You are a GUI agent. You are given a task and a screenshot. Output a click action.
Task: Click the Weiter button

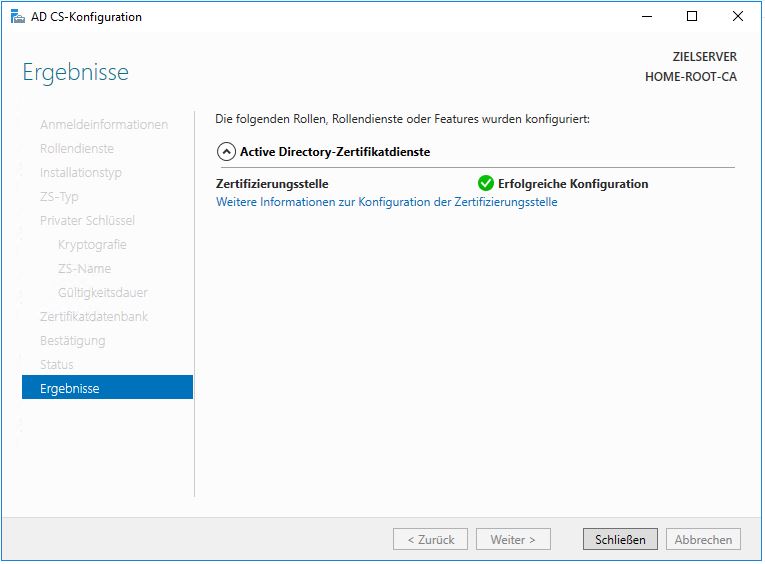[x=513, y=539]
